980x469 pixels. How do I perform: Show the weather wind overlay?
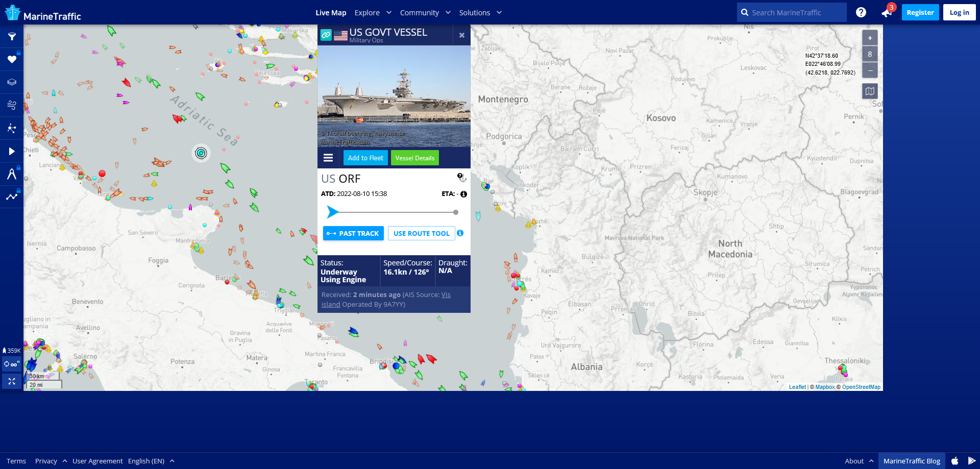[12, 105]
